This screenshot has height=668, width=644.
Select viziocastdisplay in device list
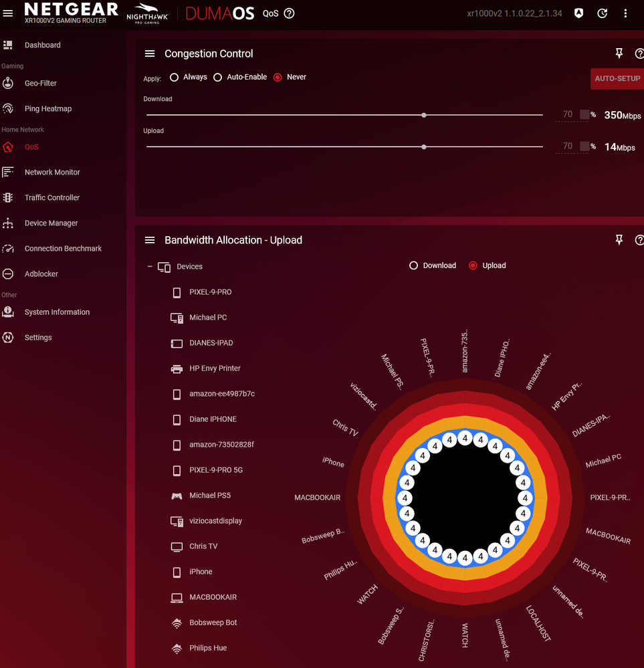215,521
